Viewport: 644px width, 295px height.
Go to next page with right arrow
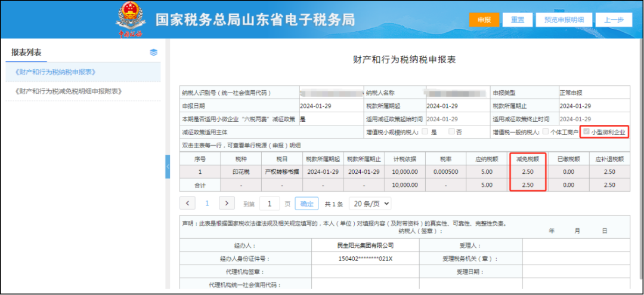[227, 203]
